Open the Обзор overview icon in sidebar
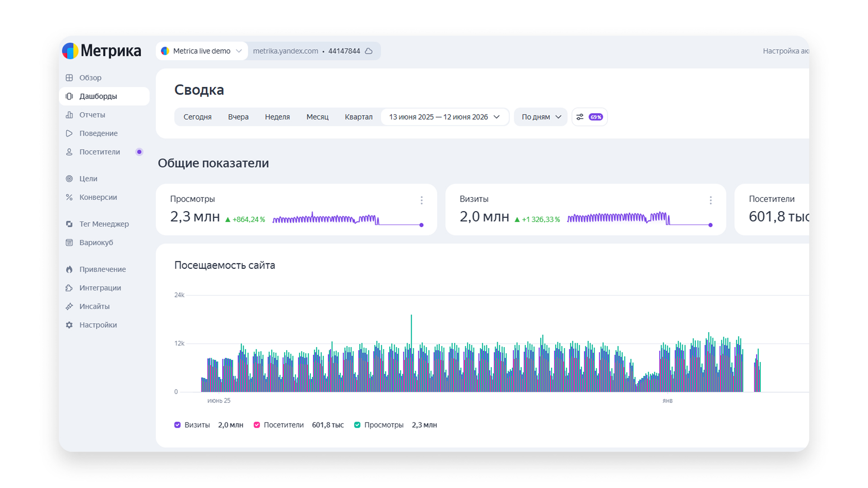This screenshot has height=488, width=868. [x=69, y=78]
